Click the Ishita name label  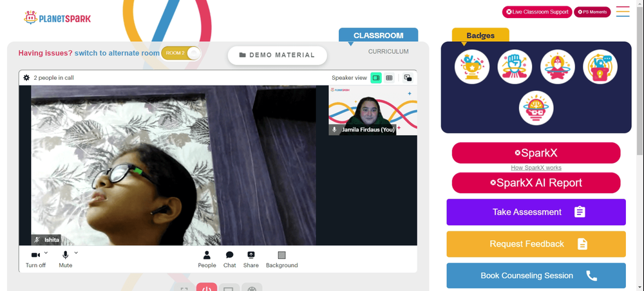[52, 239]
